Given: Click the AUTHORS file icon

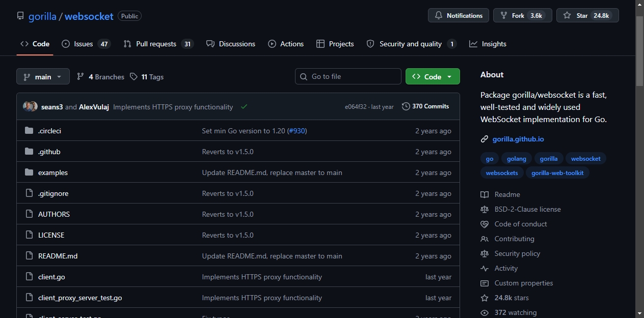Looking at the screenshot, I should 29,214.
